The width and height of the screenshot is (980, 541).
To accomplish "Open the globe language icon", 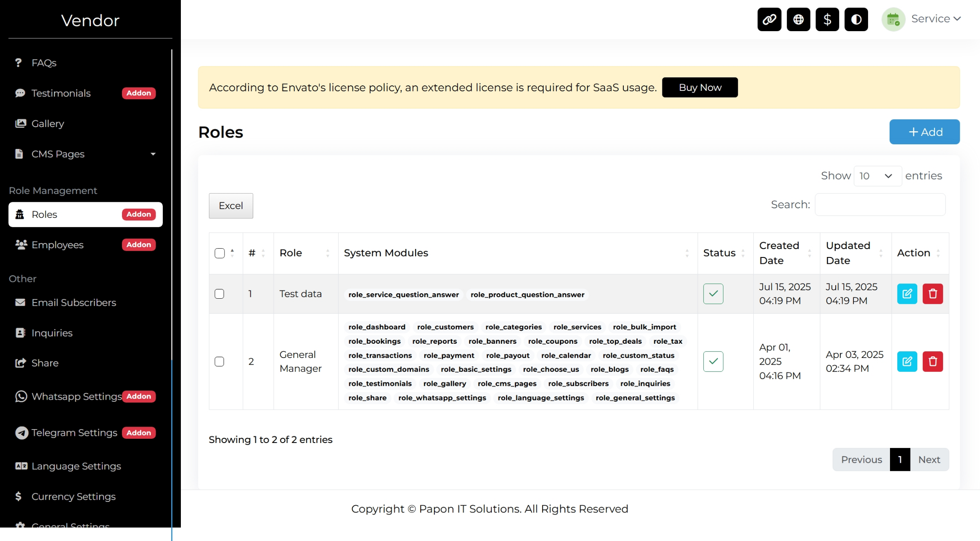I will point(798,19).
